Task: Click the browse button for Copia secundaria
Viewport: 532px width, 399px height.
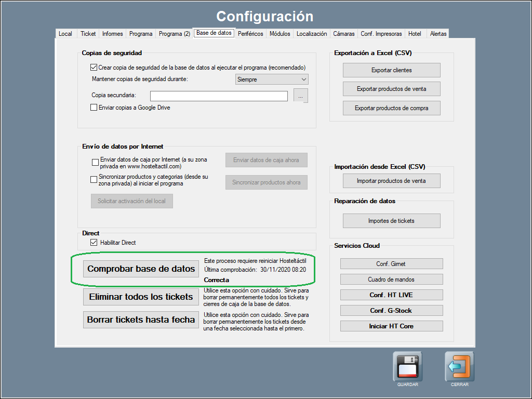Action: point(301,96)
